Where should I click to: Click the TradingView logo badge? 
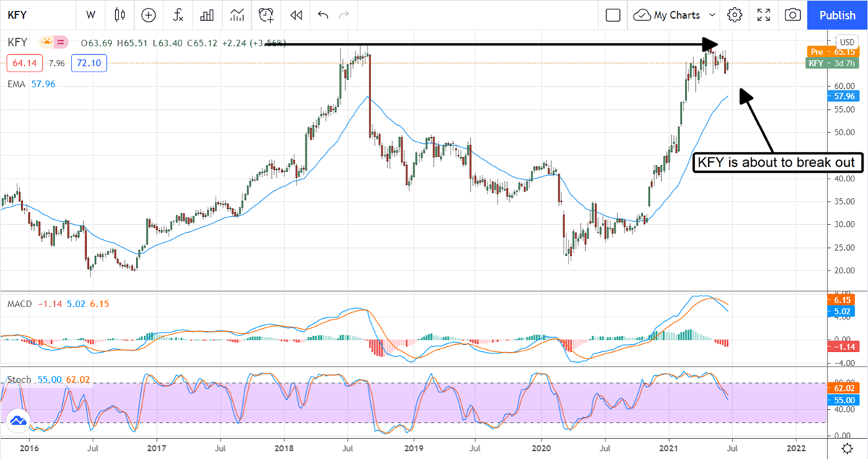point(17,421)
